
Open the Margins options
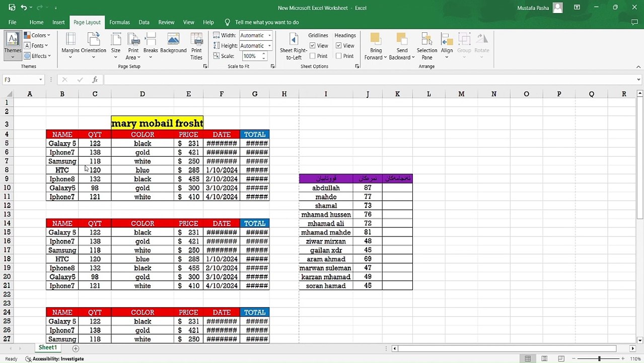pyautogui.click(x=70, y=45)
